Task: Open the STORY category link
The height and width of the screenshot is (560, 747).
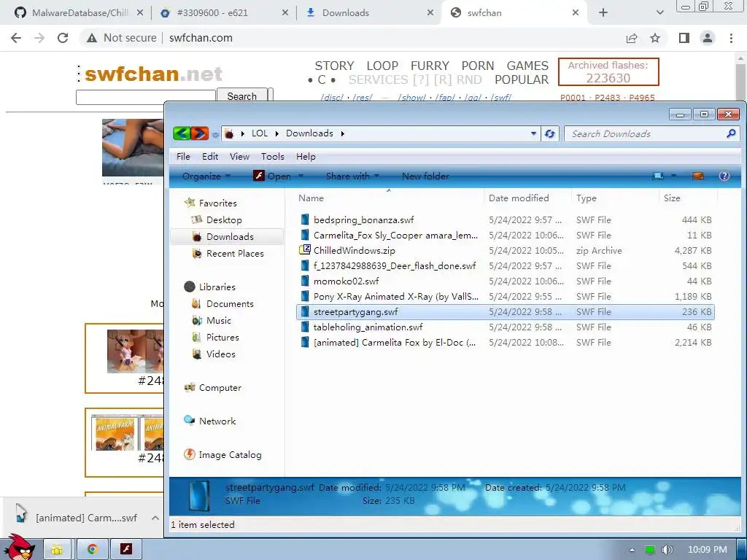Action: (x=334, y=66)
